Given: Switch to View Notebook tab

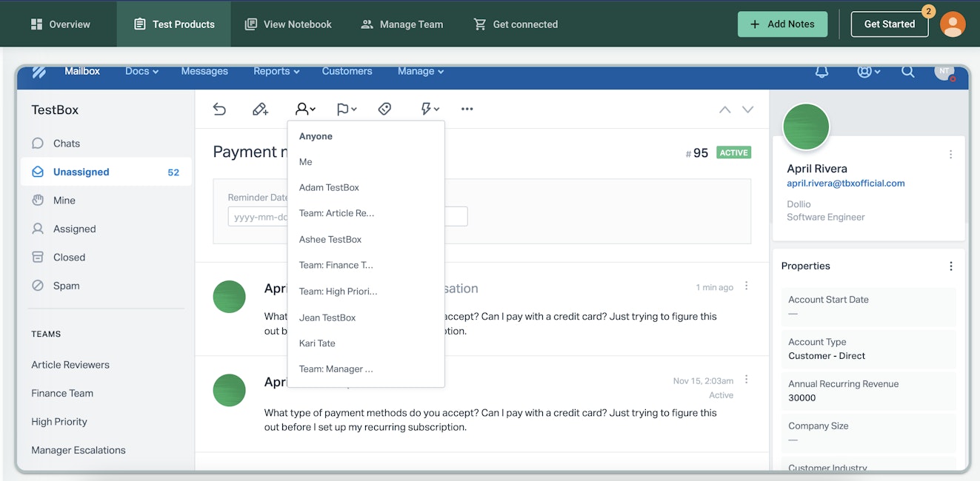Looking at the screenshot, I should (x=288, y=24).
